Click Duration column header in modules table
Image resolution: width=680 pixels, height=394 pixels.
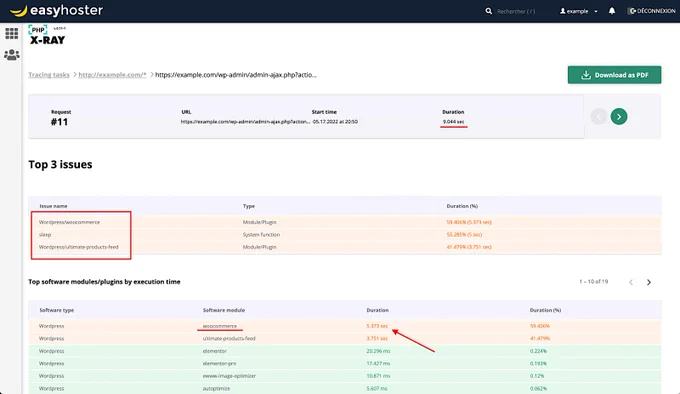(377, 310)
